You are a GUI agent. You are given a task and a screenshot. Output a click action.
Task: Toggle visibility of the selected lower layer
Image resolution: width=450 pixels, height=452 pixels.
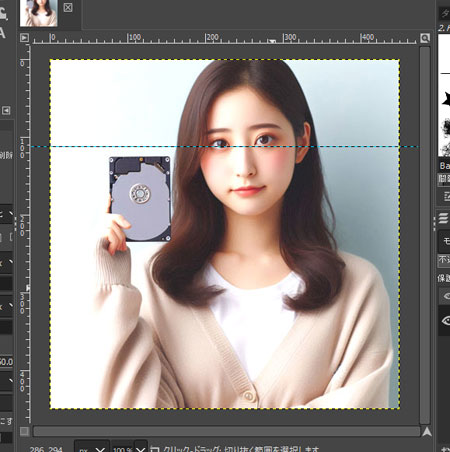pyautogui.click(x=445, y=321)
